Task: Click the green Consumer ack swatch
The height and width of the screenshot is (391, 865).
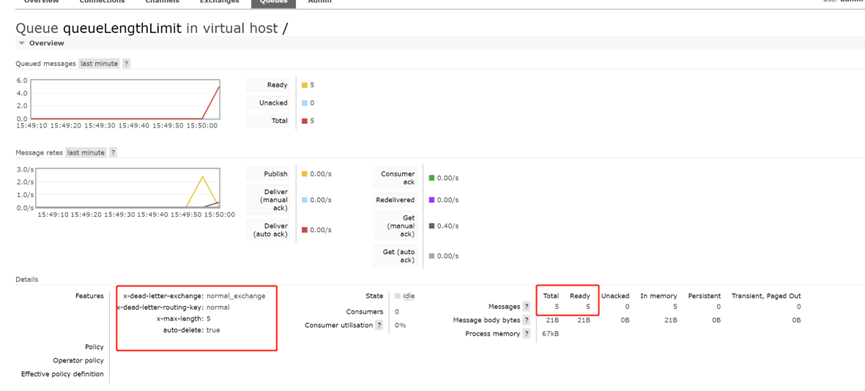Action: (432, 178)
